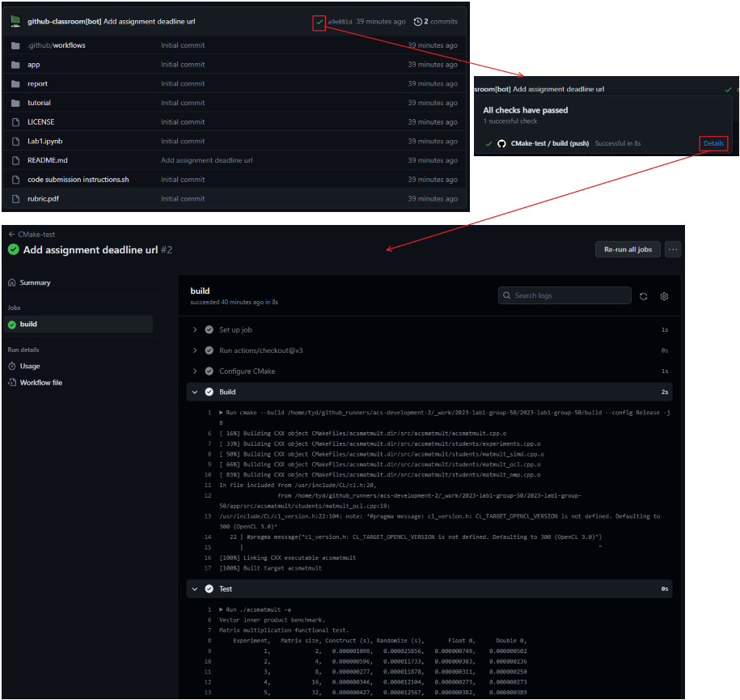Click the report folder icon
This screenshot has height=700, width=740.
[15, 83]
